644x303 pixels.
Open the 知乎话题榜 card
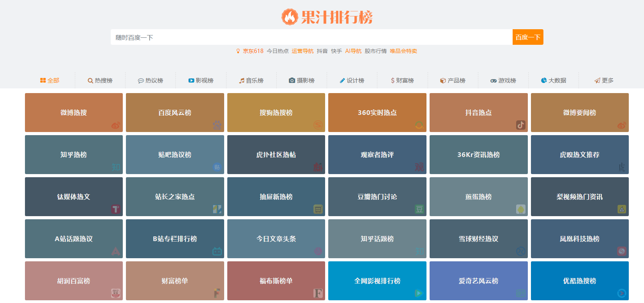(x=377, y=239)
